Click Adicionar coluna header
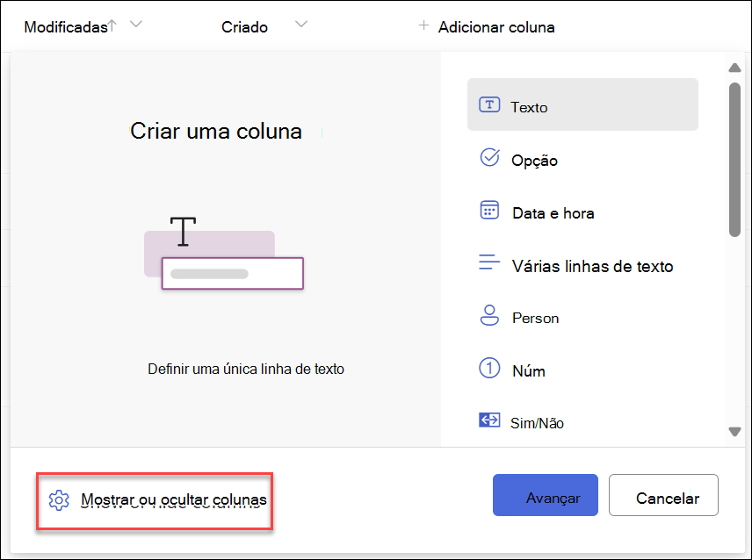 pos(496,27)
